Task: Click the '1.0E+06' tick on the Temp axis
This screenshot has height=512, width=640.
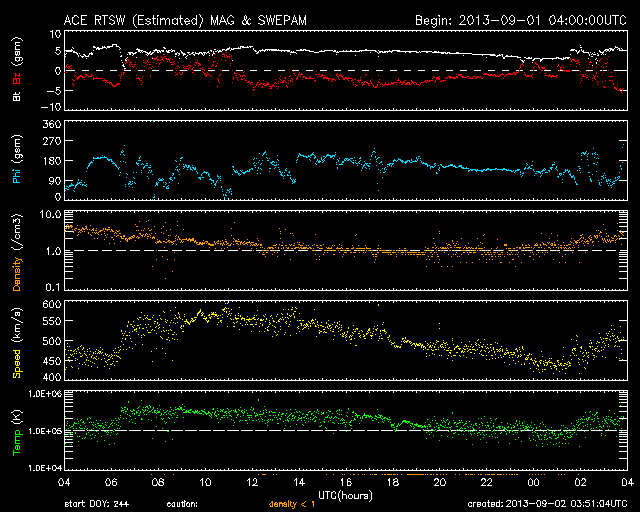Action: tap(45, 394)
